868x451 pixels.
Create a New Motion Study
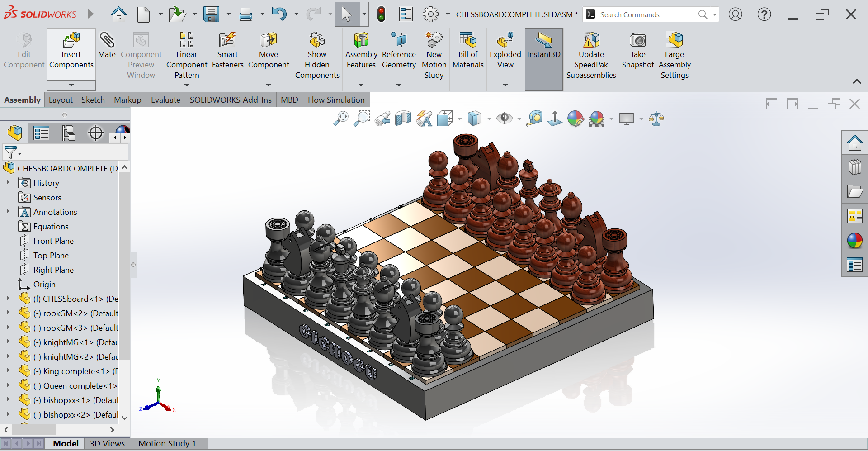(x=434, y=56)
